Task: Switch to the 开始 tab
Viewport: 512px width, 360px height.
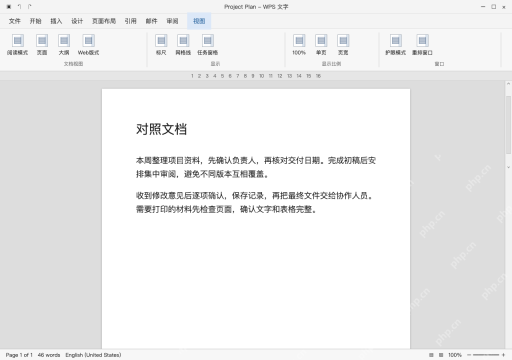Action: point(35,21)
